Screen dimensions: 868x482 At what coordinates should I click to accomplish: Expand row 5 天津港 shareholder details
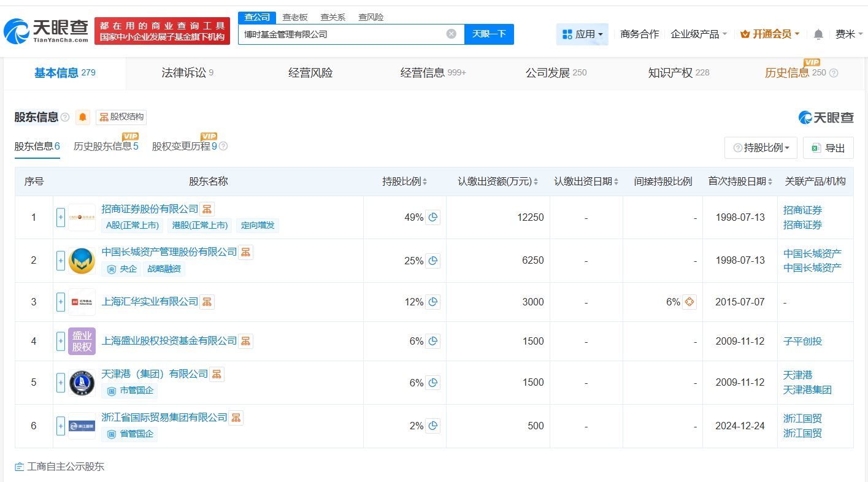click(x=61, y=383)
